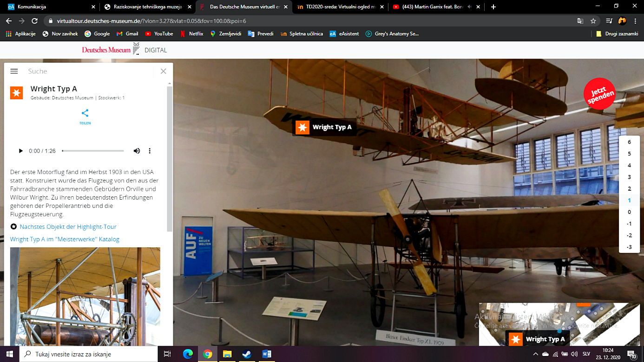Image resolution: width=644 pixels, height=362 pixels.
Task: Click the Windows taskbar search box
Action: tap(89, 354)
